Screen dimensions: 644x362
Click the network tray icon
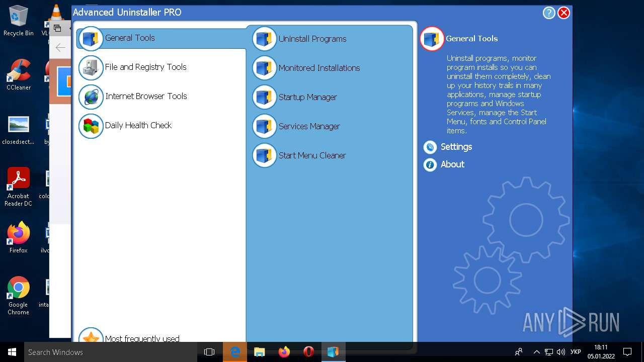(x=549, y=352)
